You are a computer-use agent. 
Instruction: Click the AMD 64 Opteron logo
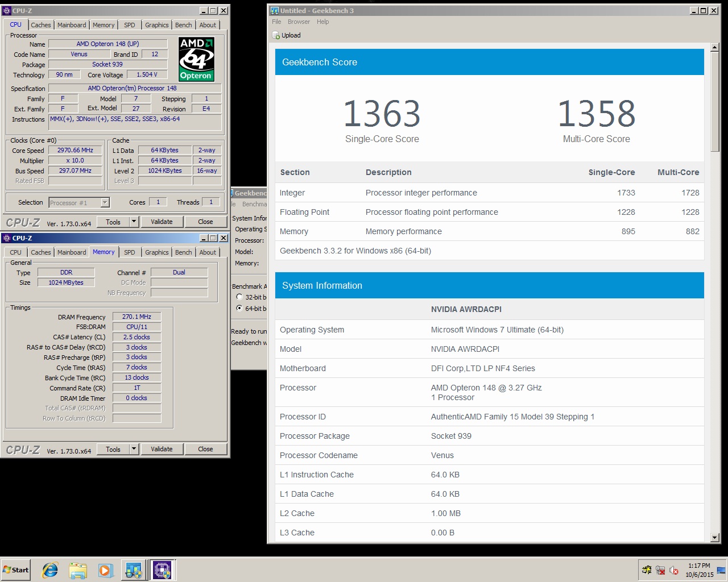(196, 59)
